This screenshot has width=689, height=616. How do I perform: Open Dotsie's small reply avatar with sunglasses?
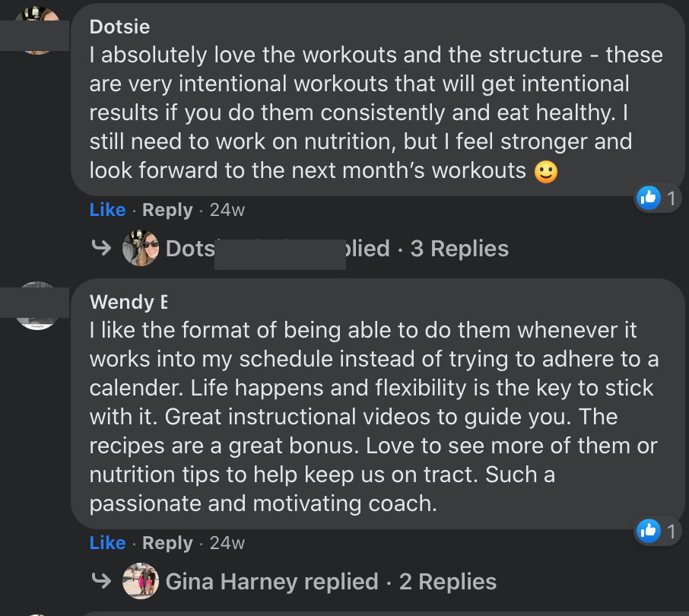point(141,248)
